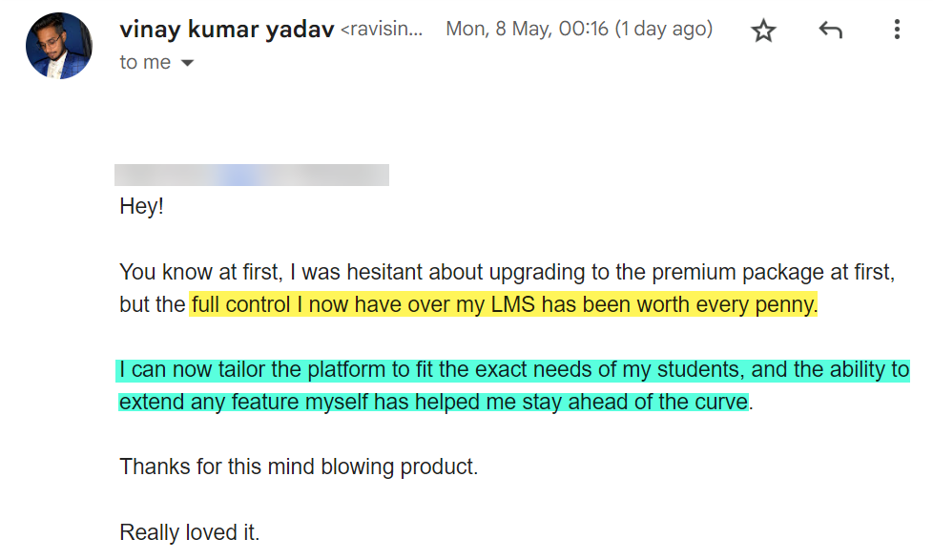
Task: Star this email from vinay kumar yadav
Action: coord(763,31)
